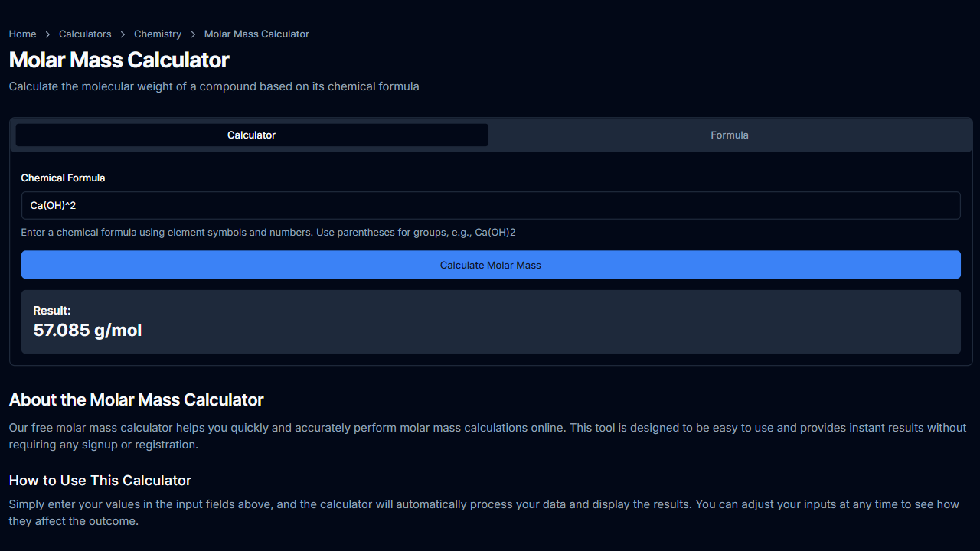Switch to the Formula tab
The height and width of the screenshot is (551, 980).
729,135
